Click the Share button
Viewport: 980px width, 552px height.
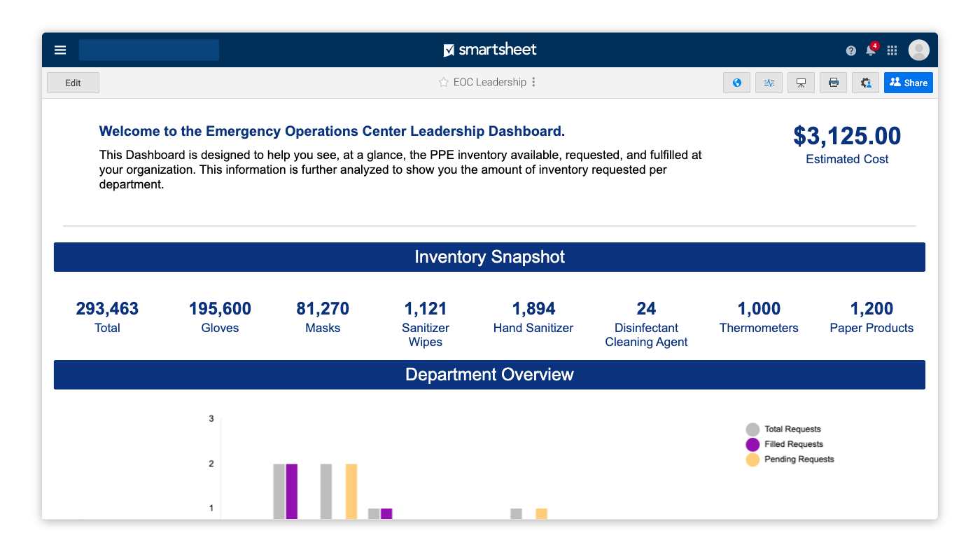[908, 83]
